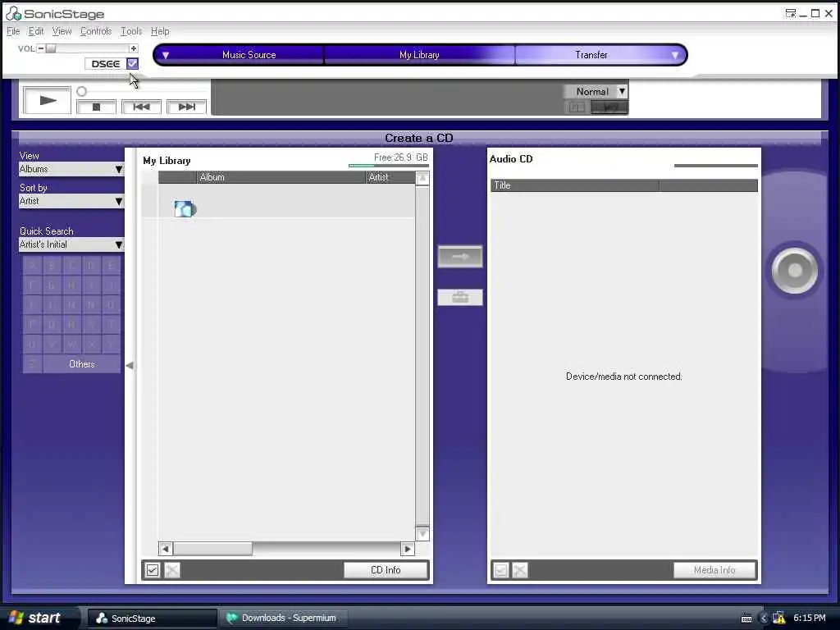Click the Media Info button
The width and height of the screenshot is (840, 630).
click(714, 571)
